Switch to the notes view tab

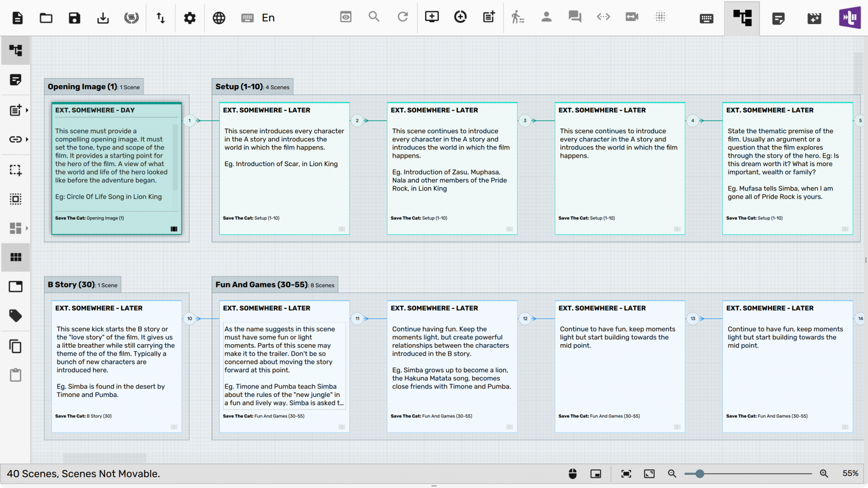point(779,18)
